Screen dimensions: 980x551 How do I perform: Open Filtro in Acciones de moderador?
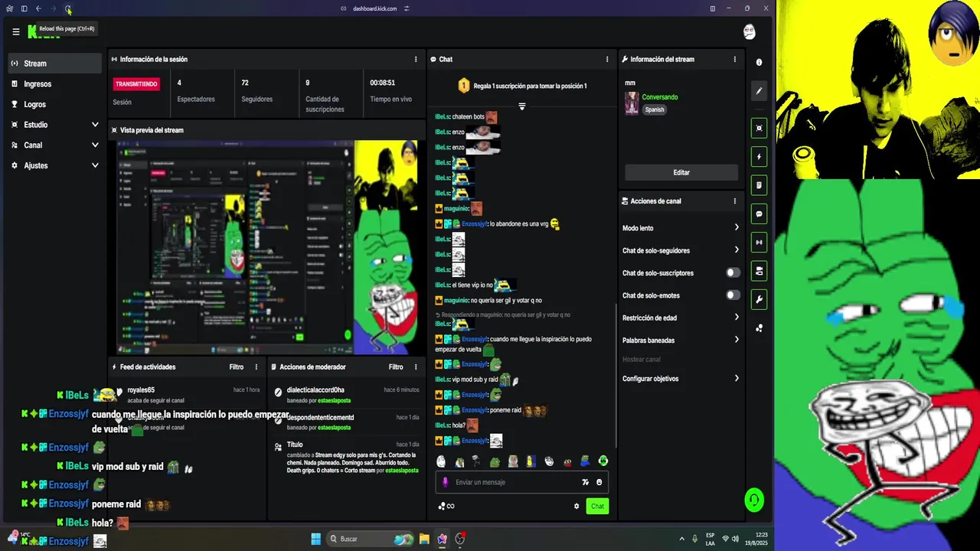pos(396,367)
